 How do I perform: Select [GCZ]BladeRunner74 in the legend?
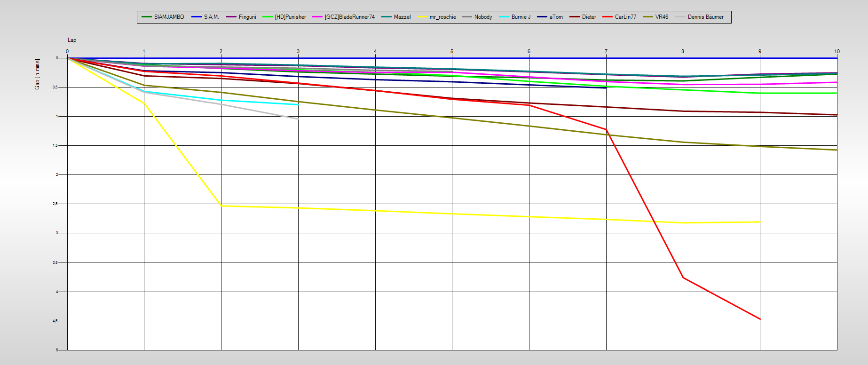tap(349, 17)
